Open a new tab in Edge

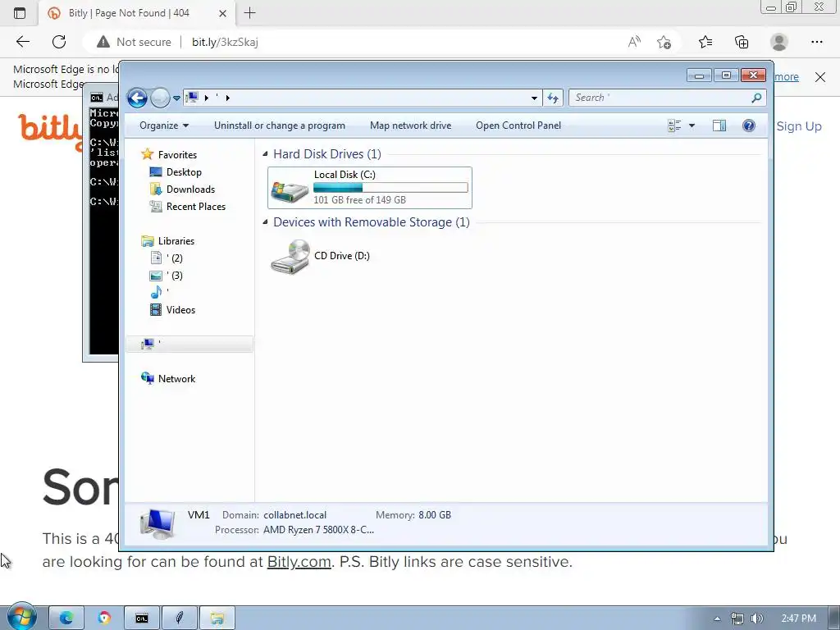249,13
